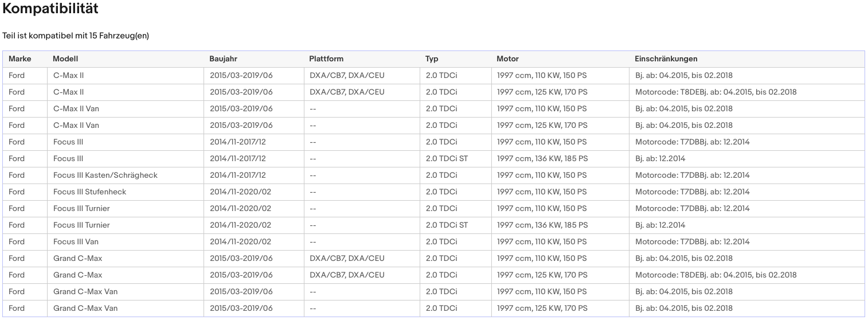868x320 pixels.
Task: Click the Motor column header
Action: click(507, 59)
